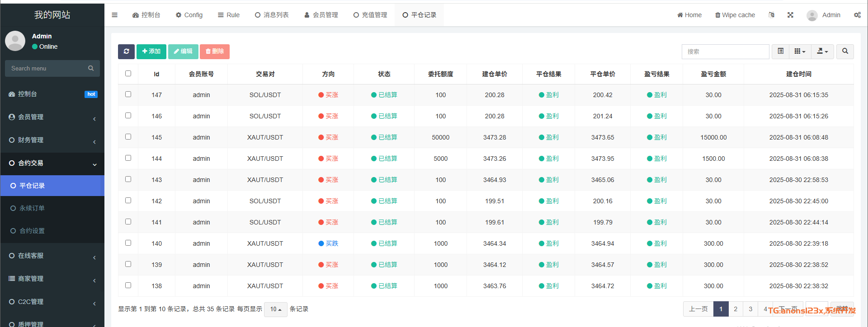Check the select-all checkbox in table header
868x327 pixels.
point(128,74)
